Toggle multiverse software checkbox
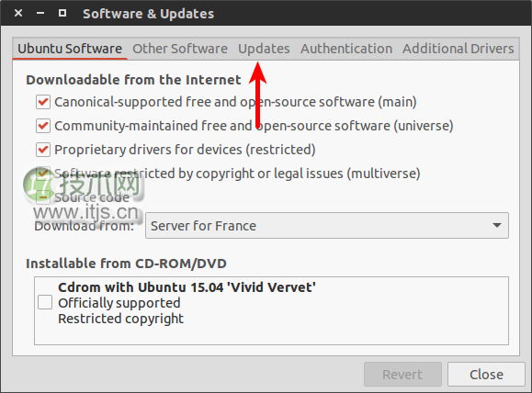The width and height of the screenshot is (532, 393). [x=43, y=174]
